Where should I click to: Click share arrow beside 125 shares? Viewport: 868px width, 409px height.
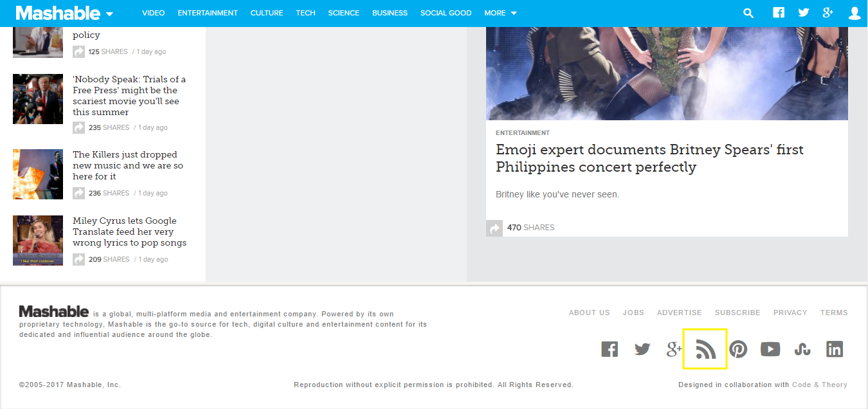tap(78, 51)
